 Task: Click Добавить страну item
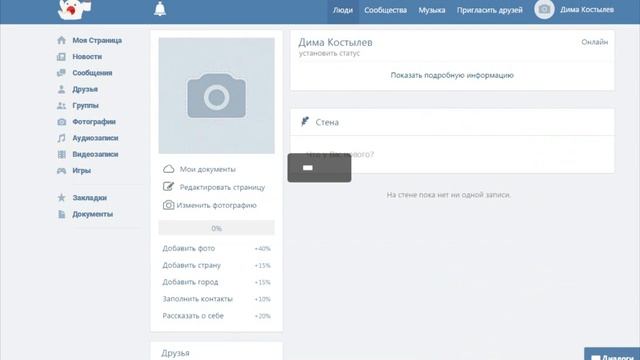coord(216,265)
